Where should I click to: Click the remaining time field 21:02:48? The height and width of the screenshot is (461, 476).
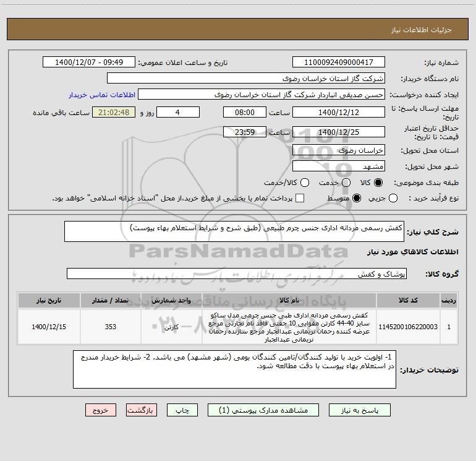click(114, 112)
